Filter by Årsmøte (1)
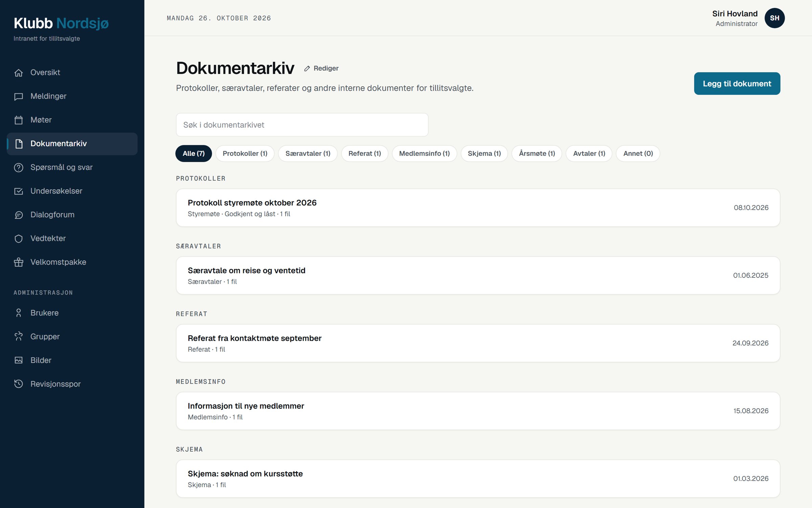 pyautogui.click(x=537, y=153)
